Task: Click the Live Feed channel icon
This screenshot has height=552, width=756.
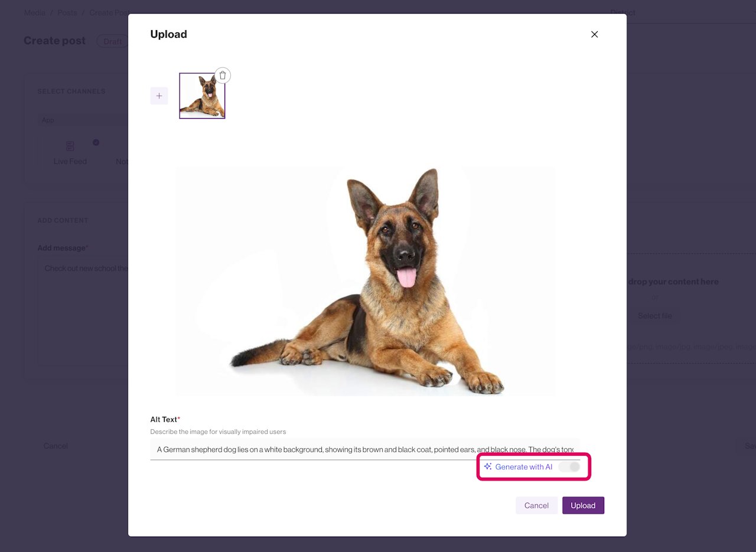Action: tap(70, 146)
